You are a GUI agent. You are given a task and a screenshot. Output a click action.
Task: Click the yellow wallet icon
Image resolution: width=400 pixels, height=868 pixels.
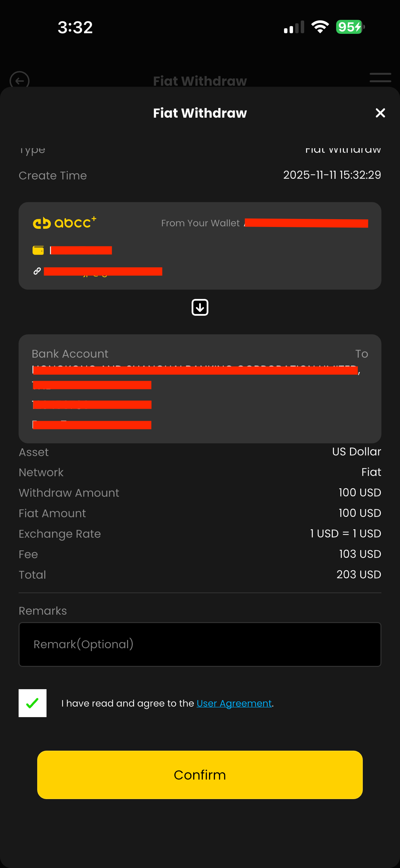(38, 250)
